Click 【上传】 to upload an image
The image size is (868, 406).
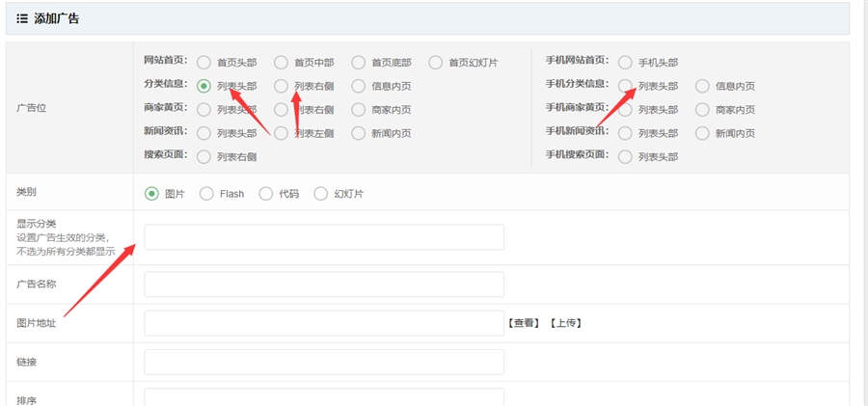click(565, 323)
